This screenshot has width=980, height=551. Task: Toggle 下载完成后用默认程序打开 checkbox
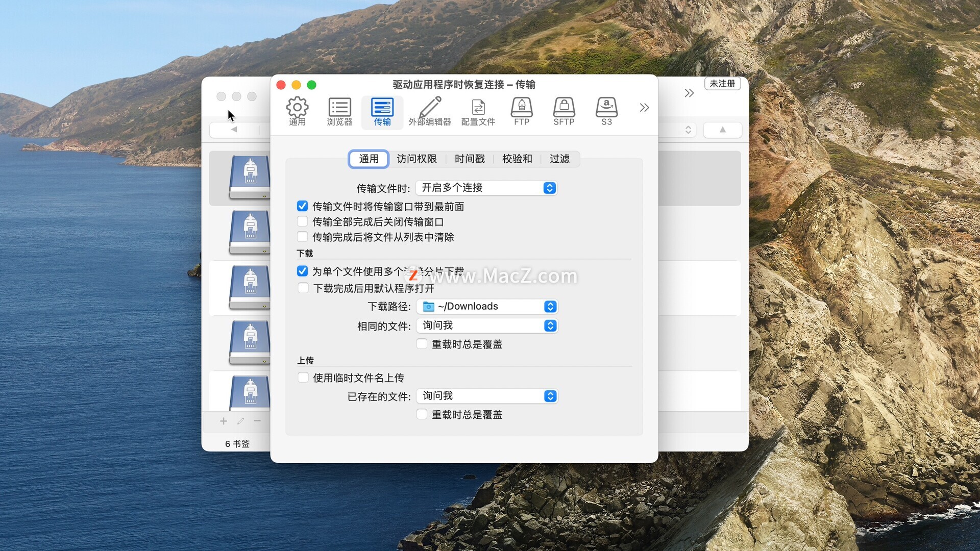303,288
